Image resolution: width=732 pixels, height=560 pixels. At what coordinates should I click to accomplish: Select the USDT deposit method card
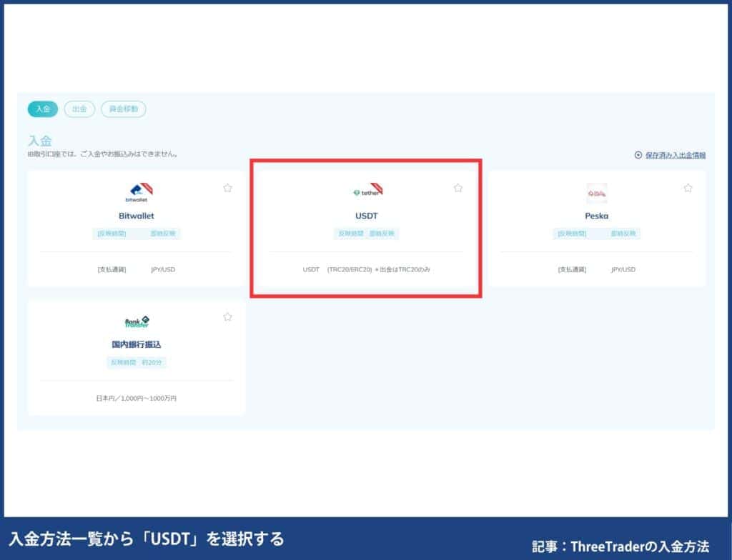367,229
